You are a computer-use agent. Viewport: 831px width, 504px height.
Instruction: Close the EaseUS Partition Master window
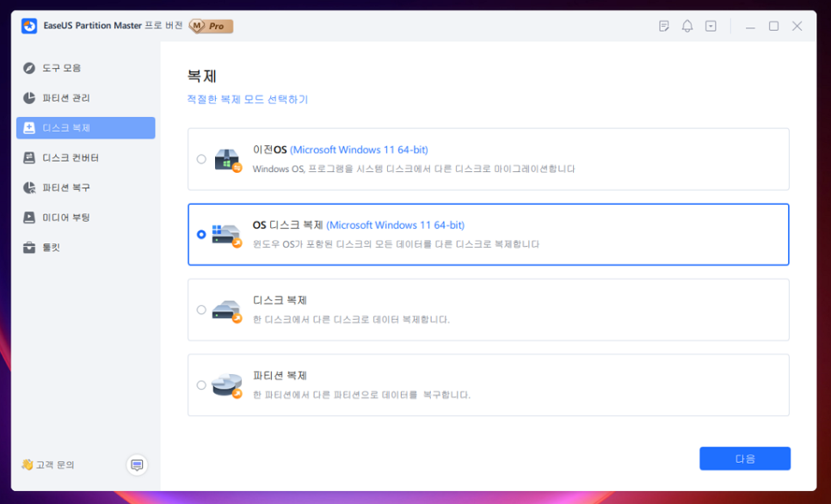click(797, 26)
